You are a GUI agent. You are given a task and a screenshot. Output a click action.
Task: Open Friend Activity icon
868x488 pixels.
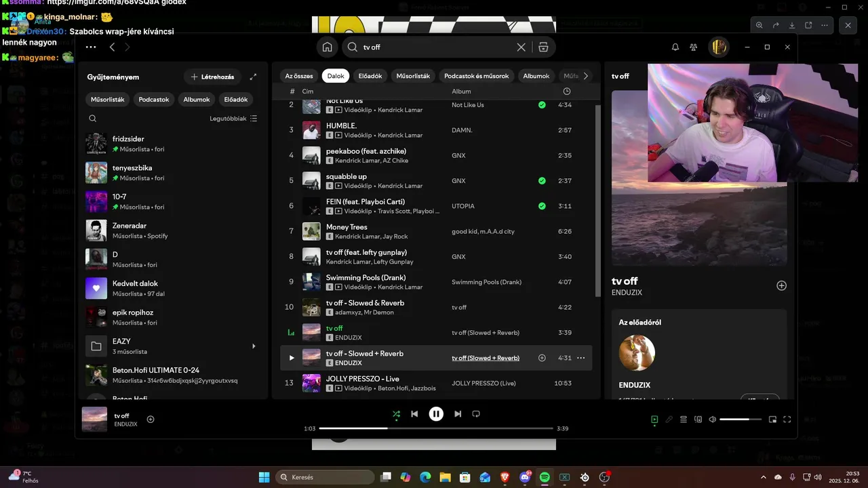click(x=694, y=47)
